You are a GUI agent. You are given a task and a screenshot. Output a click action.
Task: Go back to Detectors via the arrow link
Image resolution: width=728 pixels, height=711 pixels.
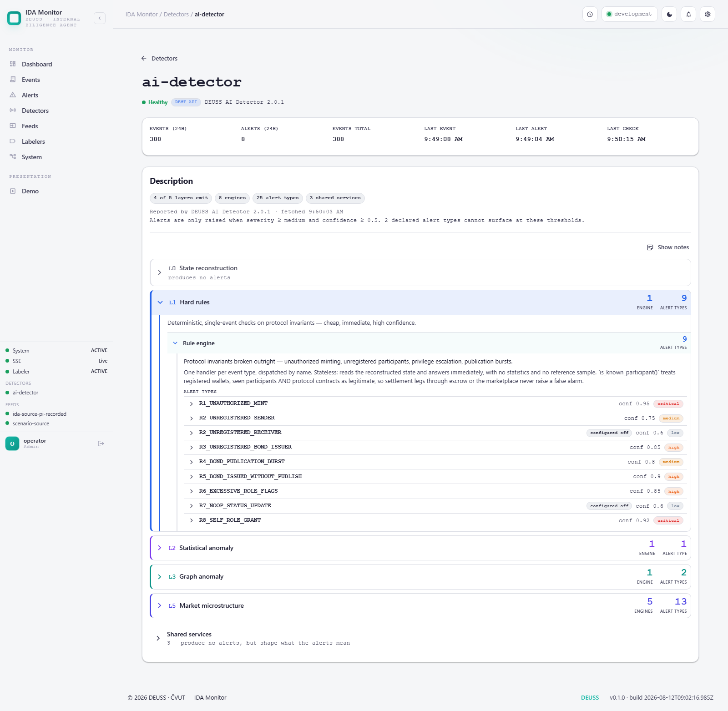coord(159,58)
